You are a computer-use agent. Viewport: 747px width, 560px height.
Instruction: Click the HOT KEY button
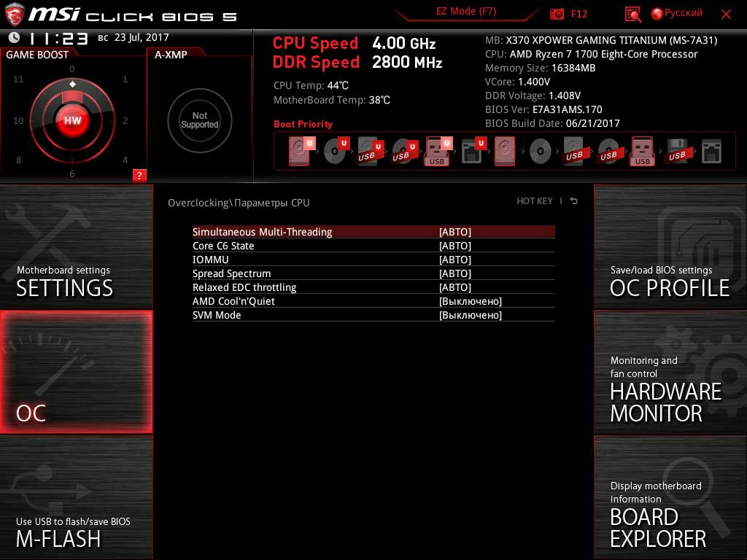535,201
